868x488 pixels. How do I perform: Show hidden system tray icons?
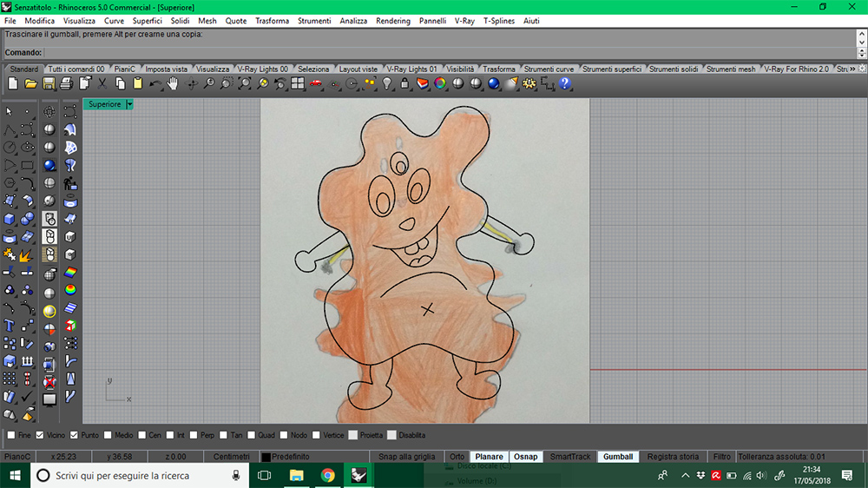(685, 475)
